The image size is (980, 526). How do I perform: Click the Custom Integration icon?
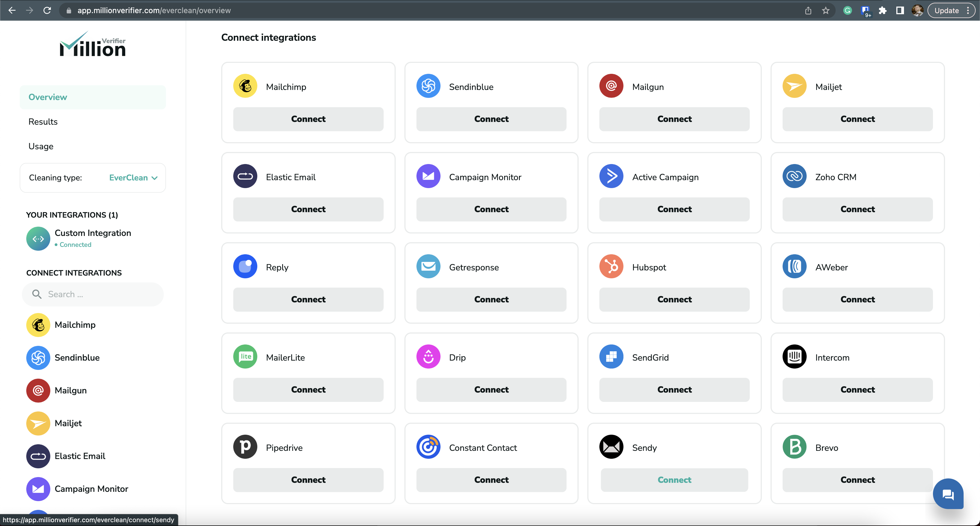click(x=38, y=239)
